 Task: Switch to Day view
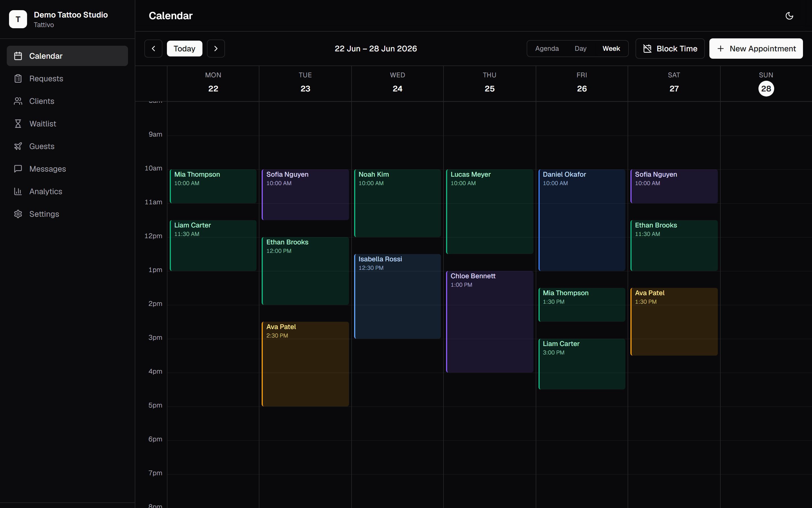581,49
